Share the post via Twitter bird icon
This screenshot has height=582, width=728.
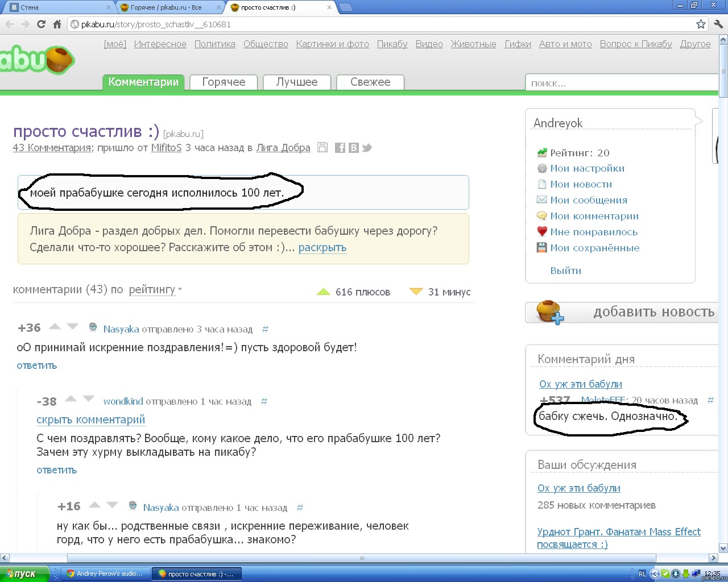coord(367,148)
